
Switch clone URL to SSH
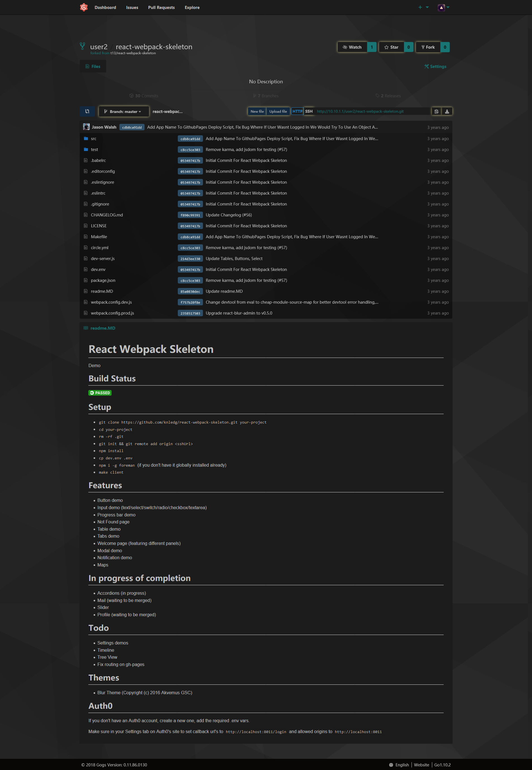pyautogui.click(x=309, y=111)
